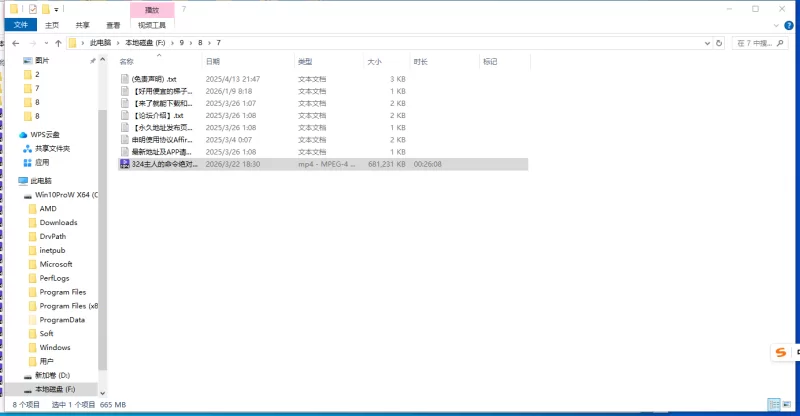Click the pin icon beside 图片
The width and height of the screenshot is (800, 416).
[93, 61]
